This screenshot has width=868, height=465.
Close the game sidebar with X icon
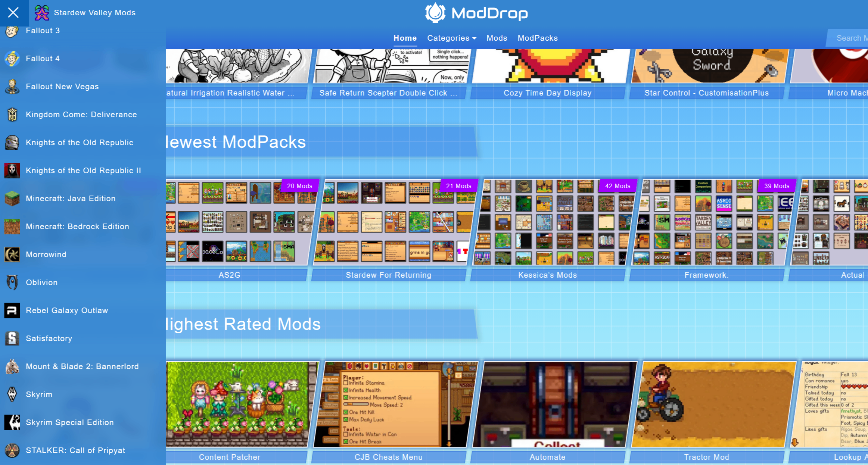click(13, 13)
